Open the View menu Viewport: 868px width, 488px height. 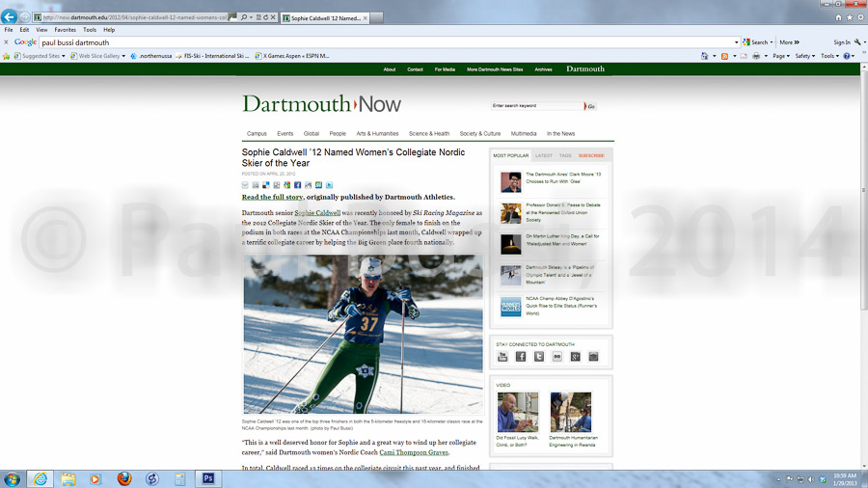pyautogui.click(x=41, y=30)
